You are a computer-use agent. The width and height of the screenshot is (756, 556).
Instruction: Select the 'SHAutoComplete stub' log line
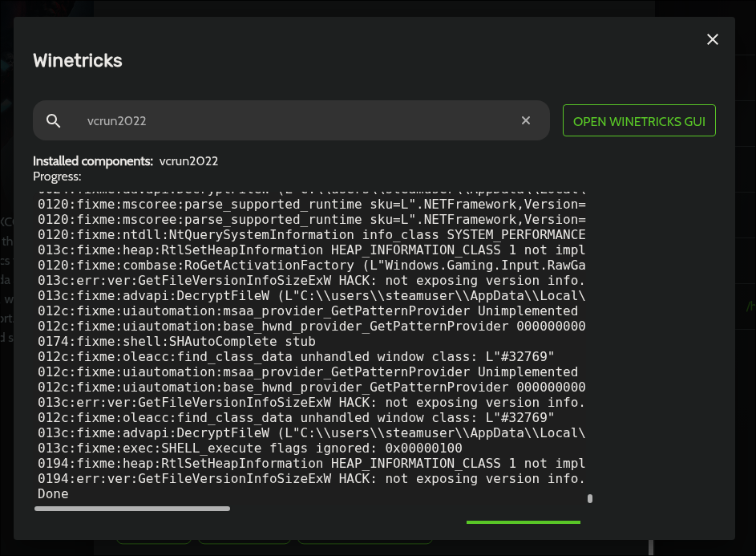point(176,342)
